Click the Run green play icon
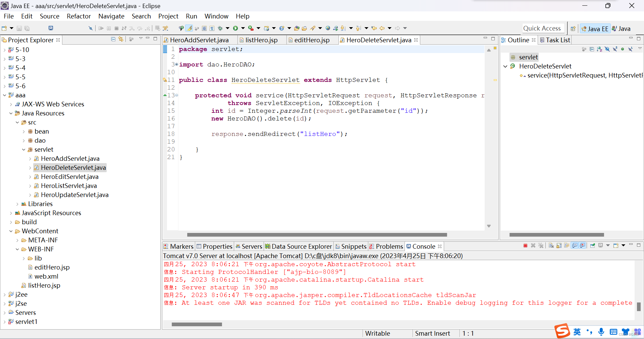 235,28
